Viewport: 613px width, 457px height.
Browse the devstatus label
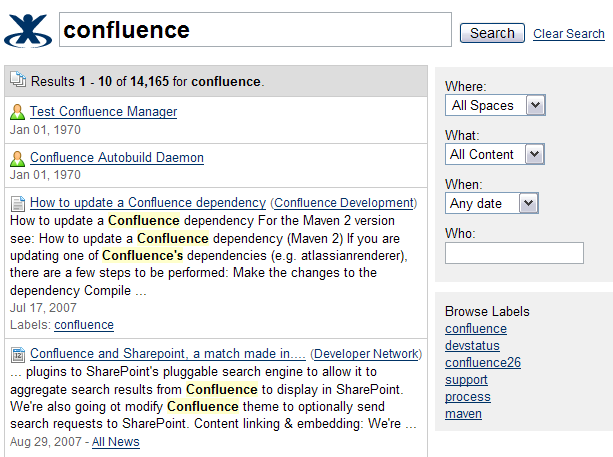[472, 346]
